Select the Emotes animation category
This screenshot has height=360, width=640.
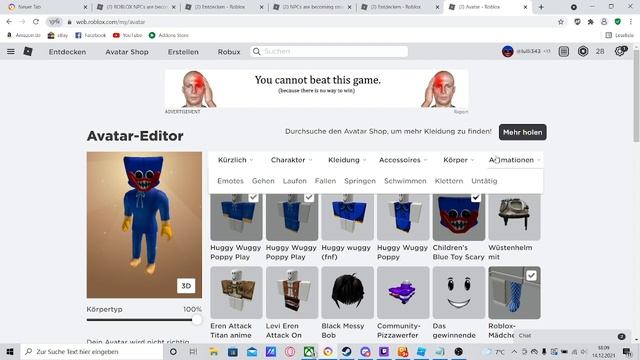pyautogui.click(x=230, y=181)
